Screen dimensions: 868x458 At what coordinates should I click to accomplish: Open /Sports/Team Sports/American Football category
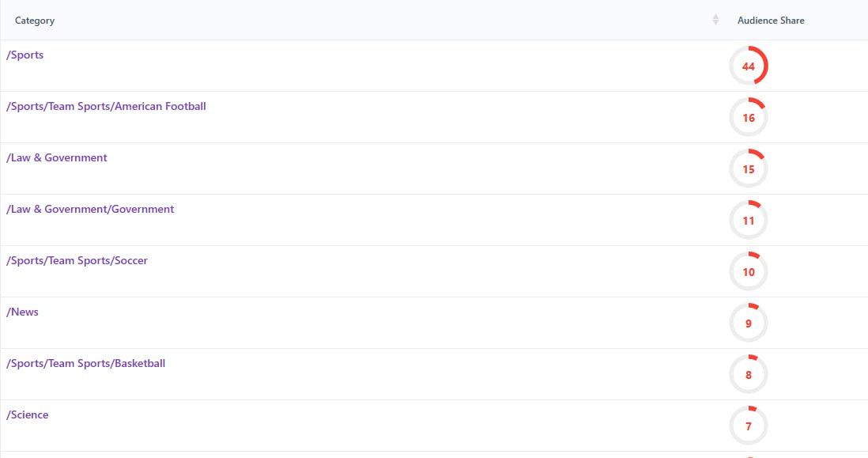106,107
